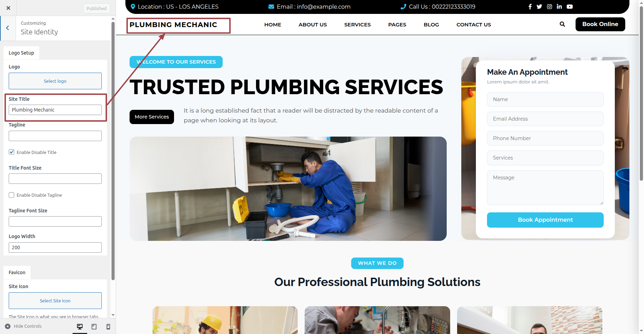Open the Twitter social icon
644x334 pixels.
(539, 7)
